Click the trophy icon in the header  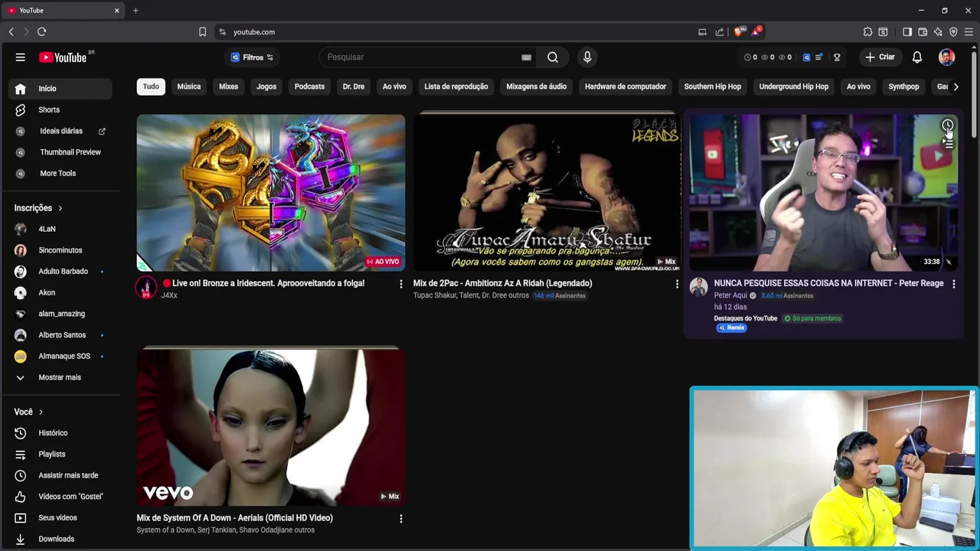click(837, 57)
